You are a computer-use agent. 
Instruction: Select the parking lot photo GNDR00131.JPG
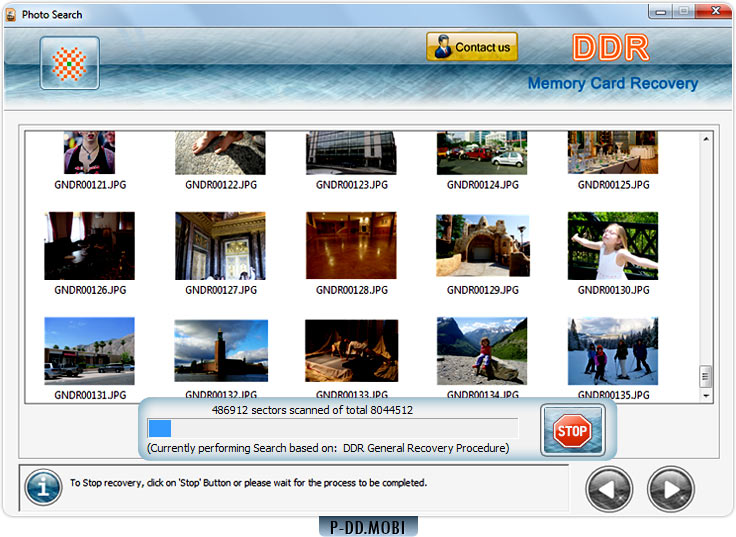coord(89,351)
